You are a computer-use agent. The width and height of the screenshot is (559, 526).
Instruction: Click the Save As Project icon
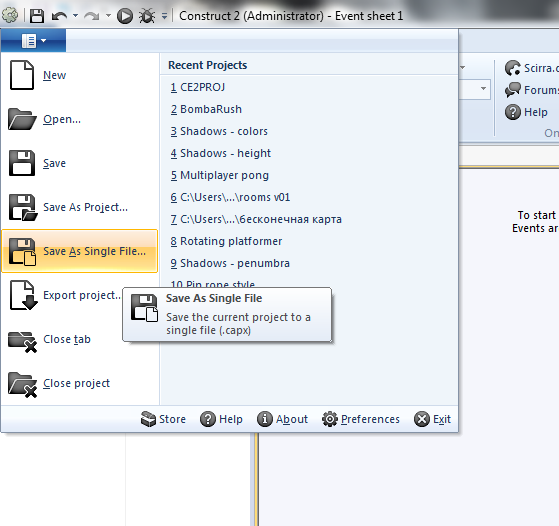pos(23,207)
